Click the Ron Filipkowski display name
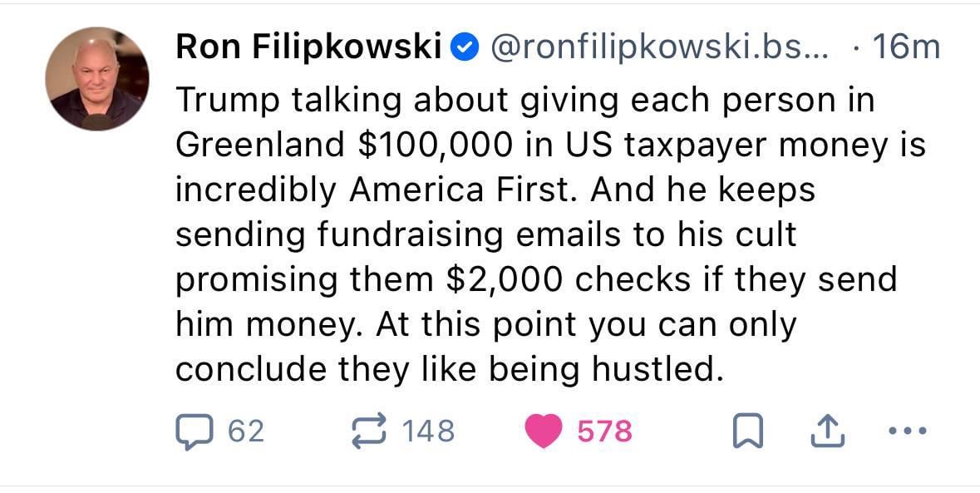980x493 pixels. pos(308,48)
